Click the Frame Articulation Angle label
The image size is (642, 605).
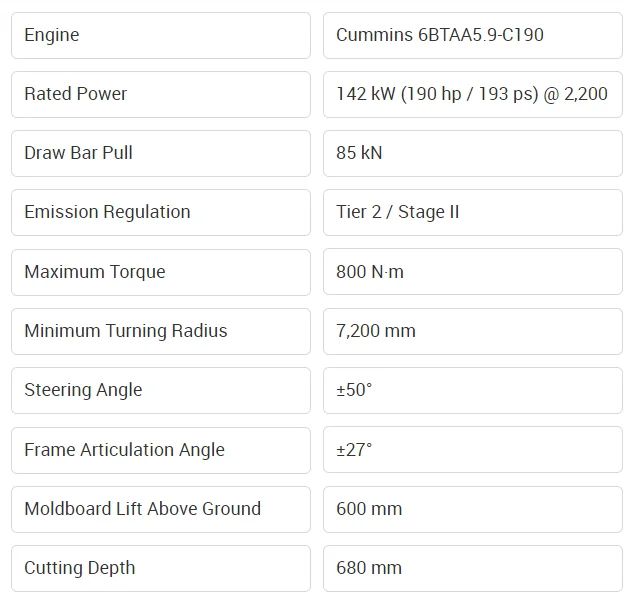pyautogui.click(x=160, y=450)
